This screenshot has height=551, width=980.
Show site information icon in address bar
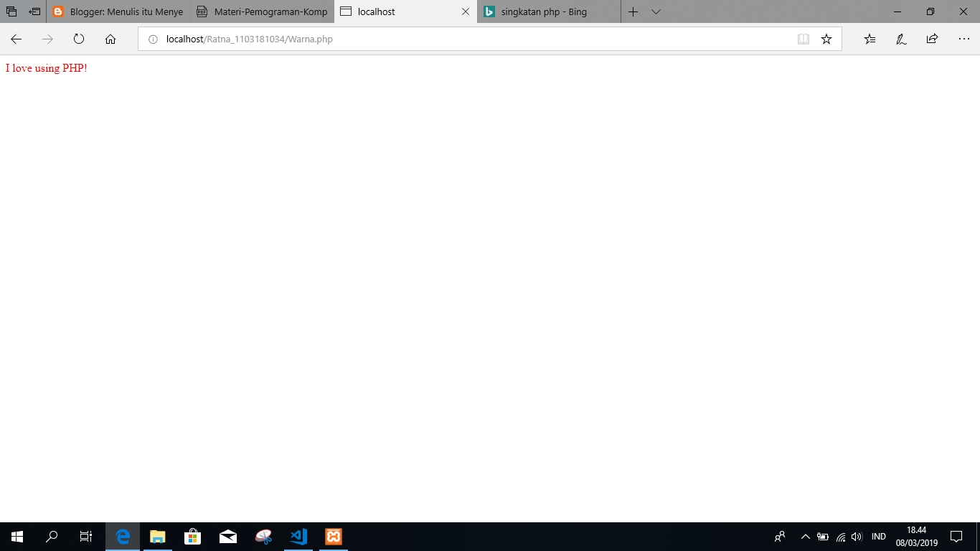click(x=153, y=39)
